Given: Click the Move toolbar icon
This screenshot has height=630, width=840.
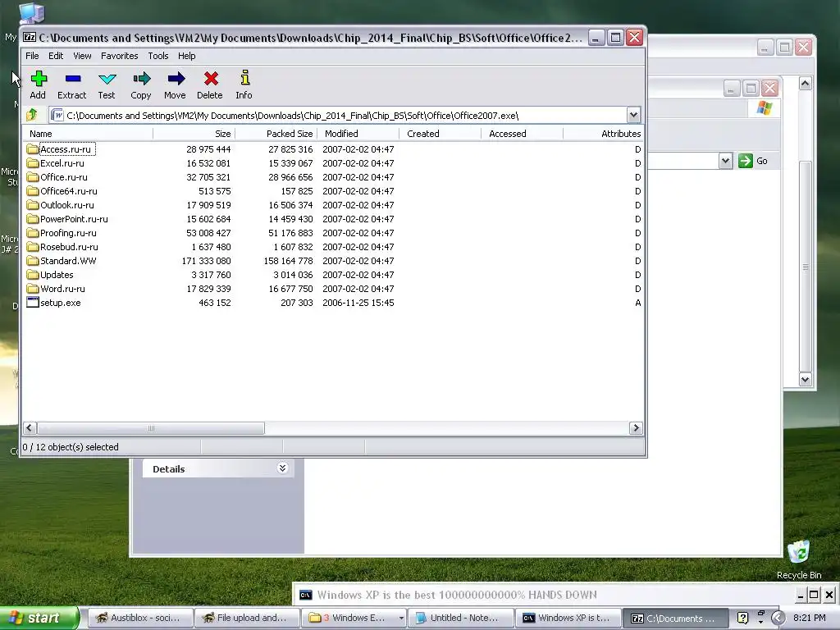Looking at the screenshot, I should (176, 79).
